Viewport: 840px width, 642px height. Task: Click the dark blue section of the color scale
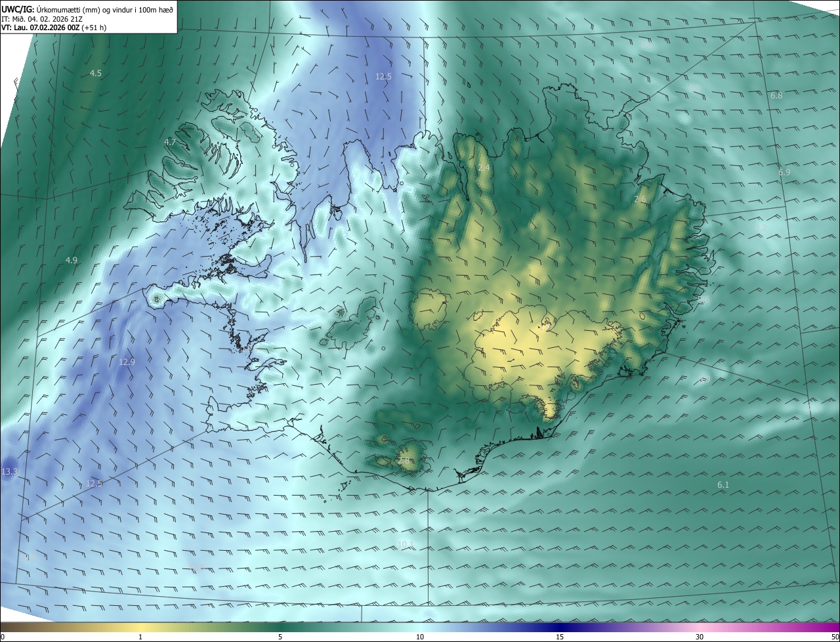[x=560, y=627]
